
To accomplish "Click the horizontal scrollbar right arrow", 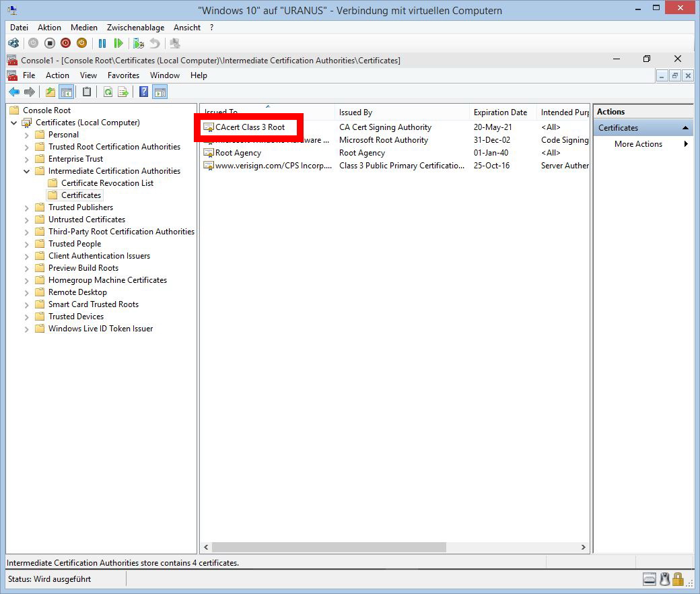I will [x=584, y=548].
